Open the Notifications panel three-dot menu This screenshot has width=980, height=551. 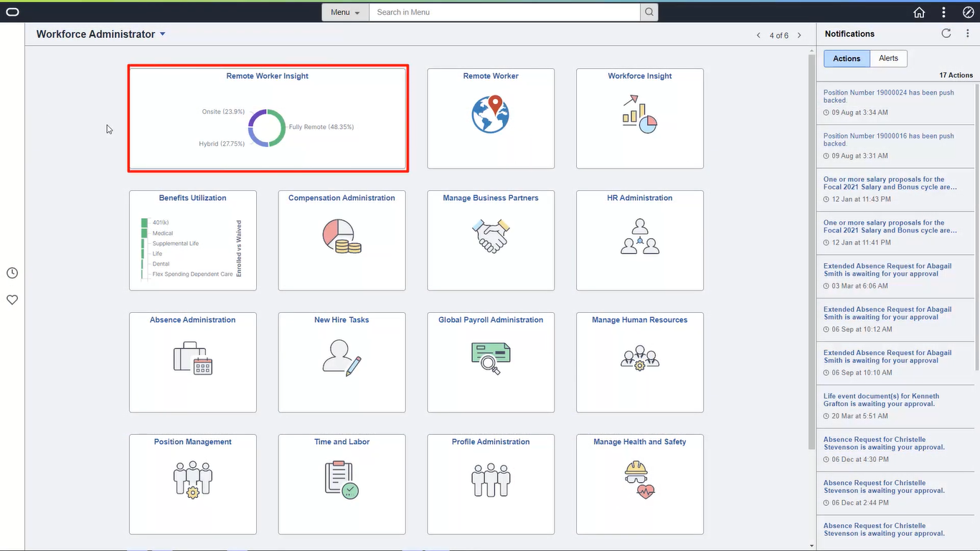click(x=968, y=33)
